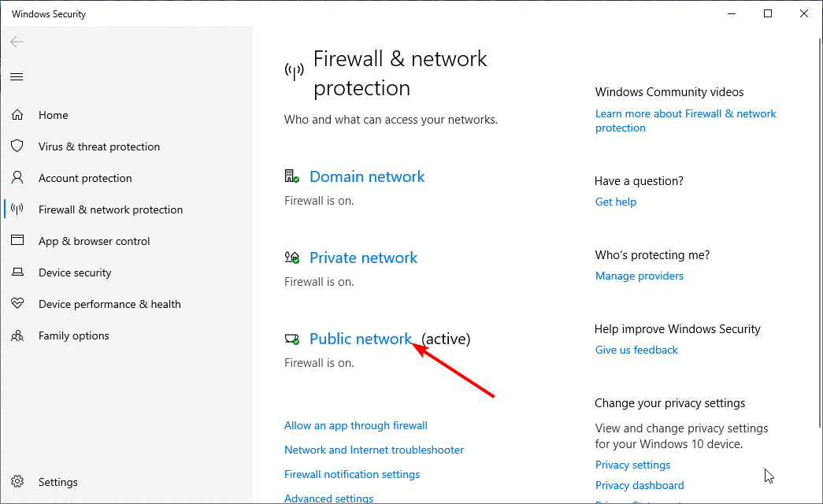Open Public network settings
The width and height of the screenshot is (823, 504).
coord(360,339)
